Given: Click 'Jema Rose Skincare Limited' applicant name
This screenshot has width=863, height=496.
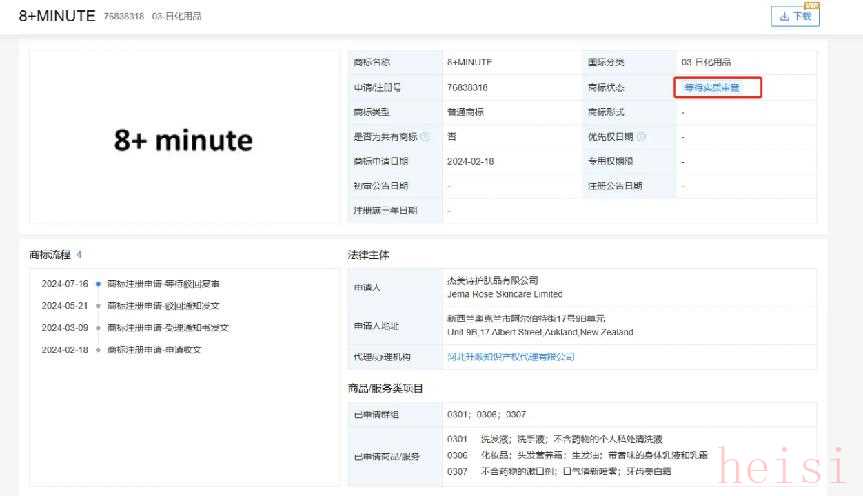Looking at the screenshot, I should 505,295.
